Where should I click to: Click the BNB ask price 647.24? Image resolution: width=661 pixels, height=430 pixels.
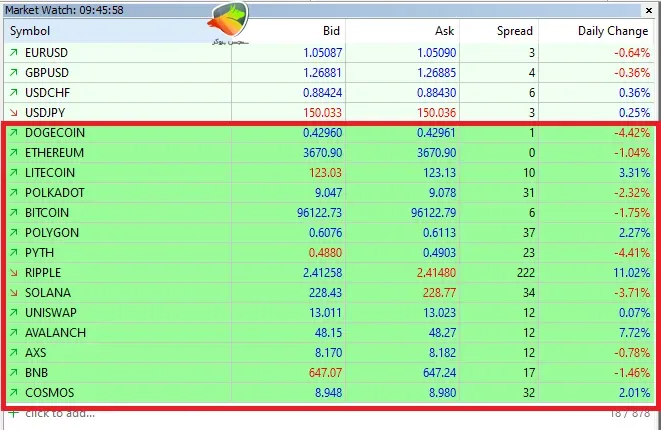pos(439,373)
